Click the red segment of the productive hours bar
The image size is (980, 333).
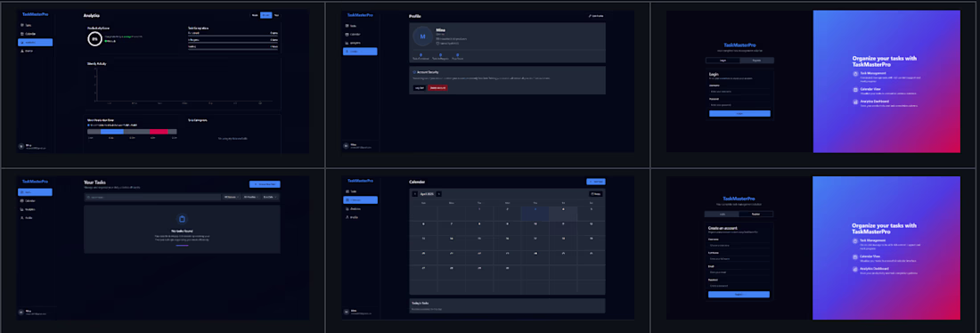click(x=159, y=132)
